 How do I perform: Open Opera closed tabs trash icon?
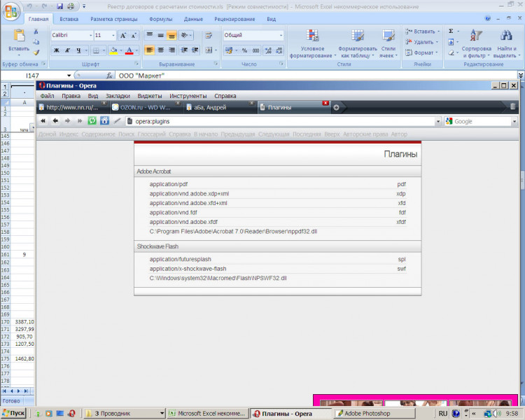(512, 107)
